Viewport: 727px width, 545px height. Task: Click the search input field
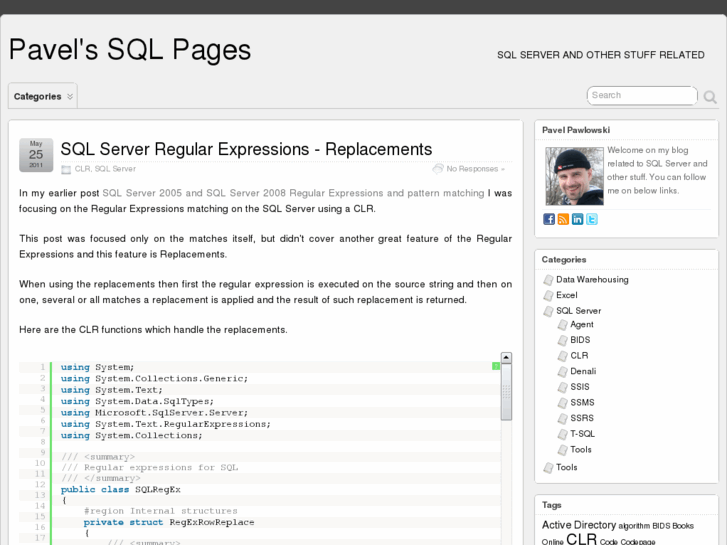tap(640, 96)
